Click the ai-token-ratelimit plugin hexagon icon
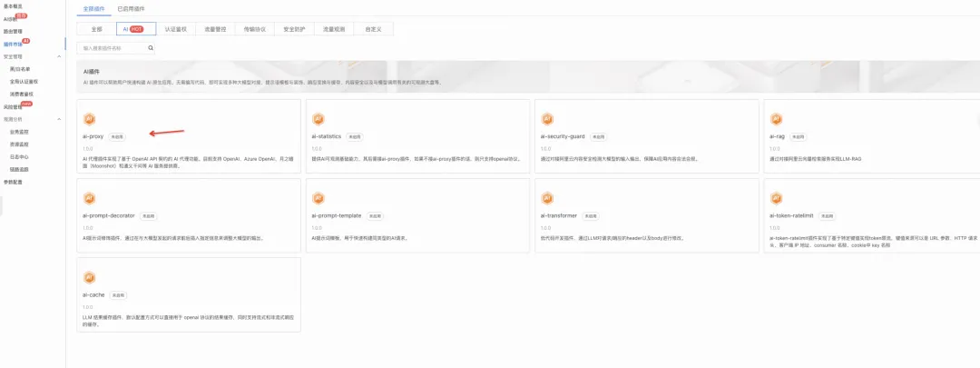Screen dimensions: 980x368 pos(776,198)
